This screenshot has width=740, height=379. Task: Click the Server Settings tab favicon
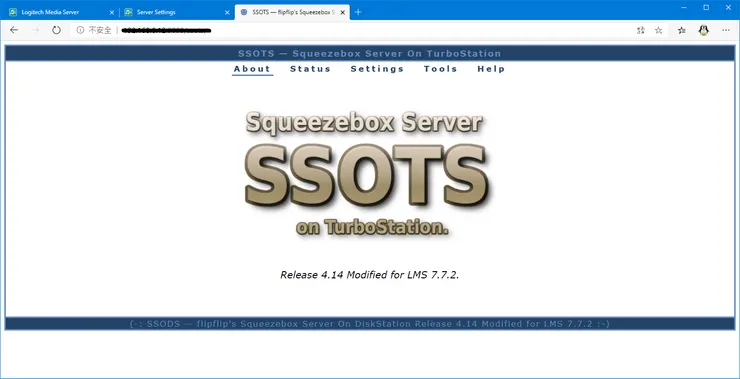128,12
